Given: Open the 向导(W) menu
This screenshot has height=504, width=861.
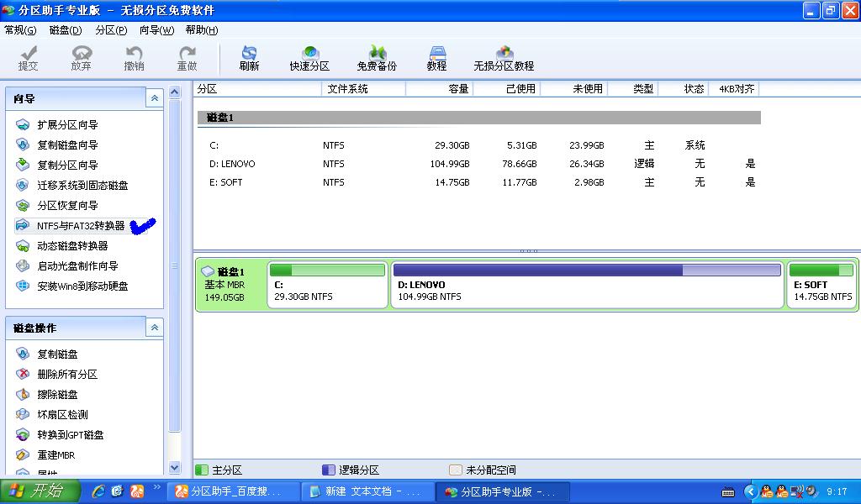Looking at the screenshot, I should (156, 30).
